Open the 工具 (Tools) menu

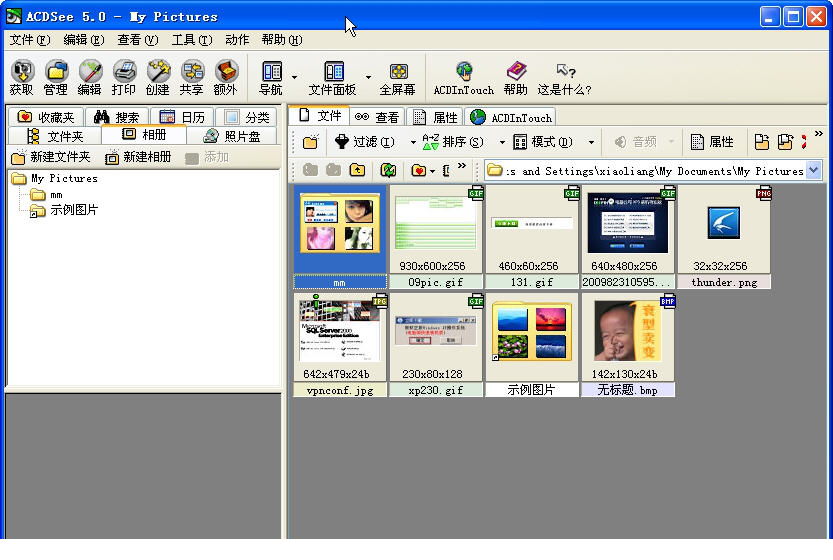click(191, 40)
